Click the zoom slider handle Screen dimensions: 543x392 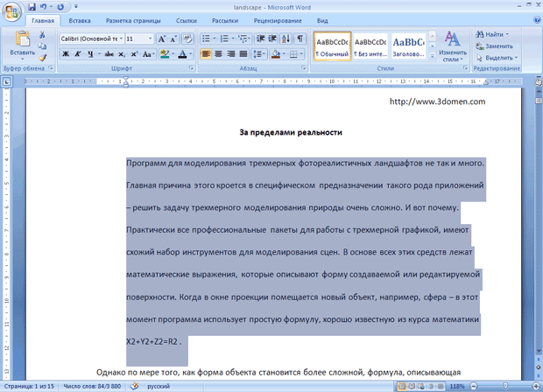click(x=505, y=386)
